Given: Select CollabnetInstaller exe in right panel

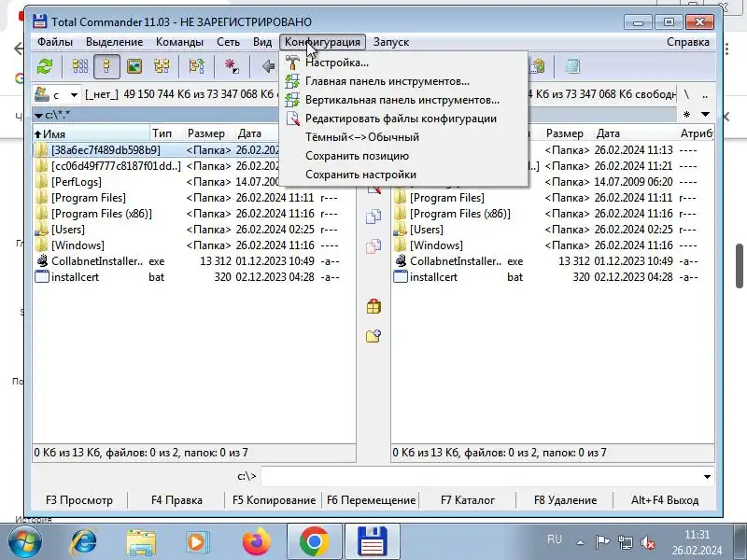Looking at the screenshot, I should pos(553,261).
